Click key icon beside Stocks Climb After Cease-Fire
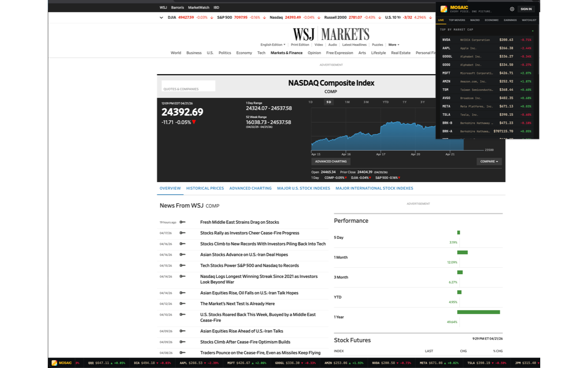 pyautogui.click(x=182, y=342)
